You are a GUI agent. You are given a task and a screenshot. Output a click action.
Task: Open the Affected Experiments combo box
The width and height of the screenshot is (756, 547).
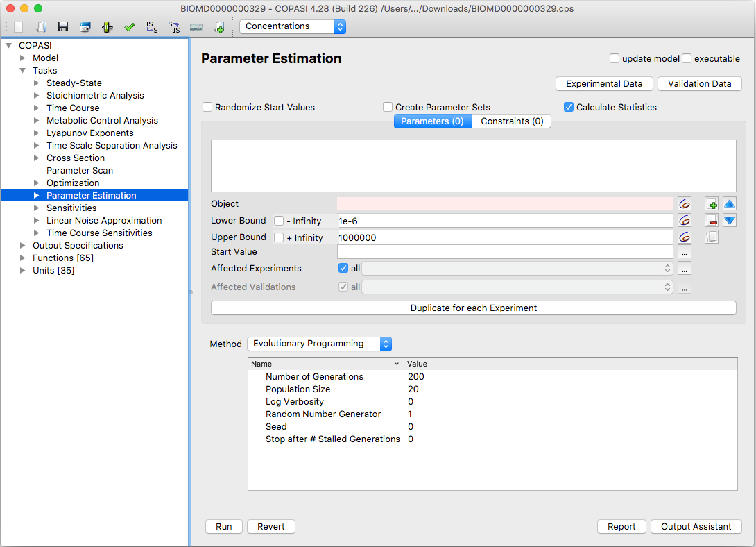click(x=517, y=268)
